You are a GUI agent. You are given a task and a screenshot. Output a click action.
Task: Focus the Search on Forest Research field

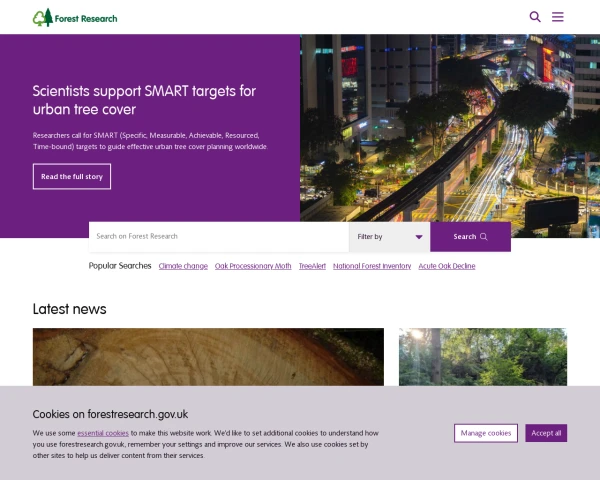[219, 237]
